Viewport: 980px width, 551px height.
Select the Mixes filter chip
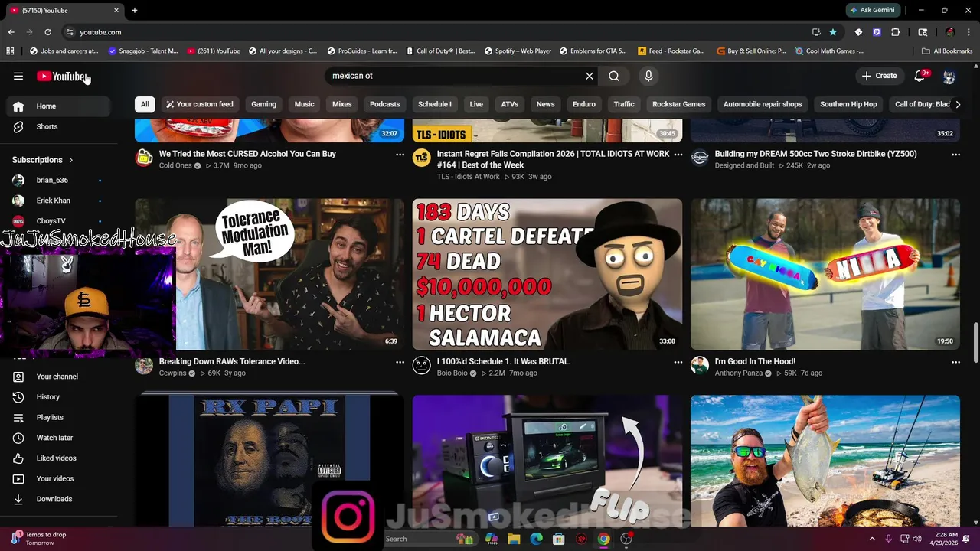coord(341,104)
